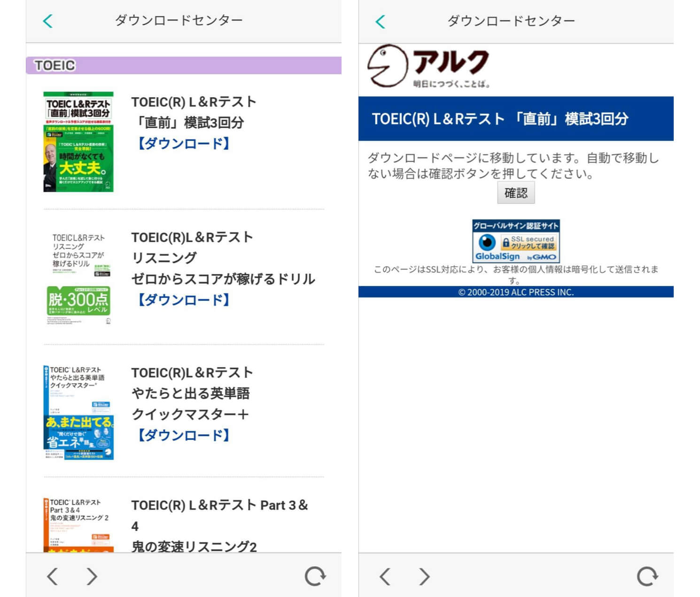Select the TOEIC category header
700x597 pixels.
[x=184, y=65]
